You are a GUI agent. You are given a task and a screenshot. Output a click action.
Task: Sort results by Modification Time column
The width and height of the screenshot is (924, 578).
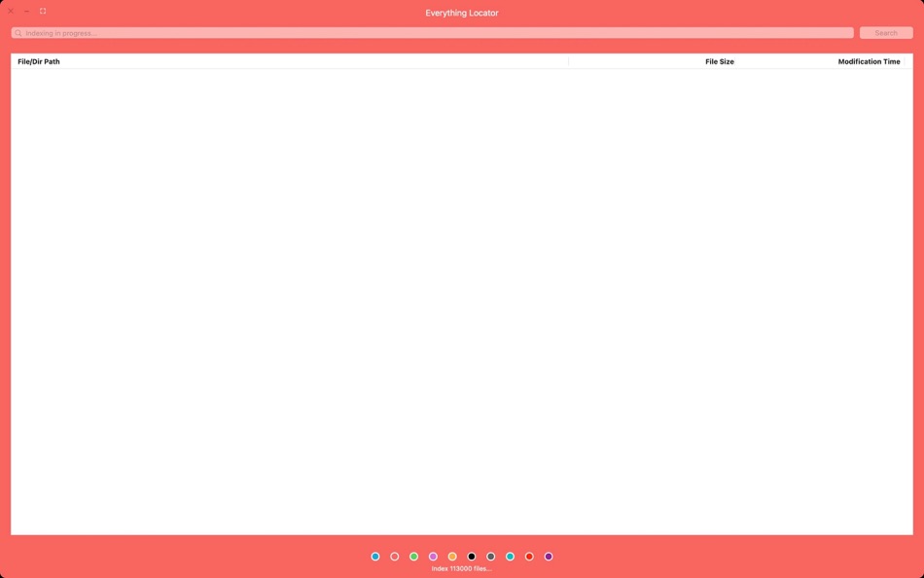(x=869, y=61)
